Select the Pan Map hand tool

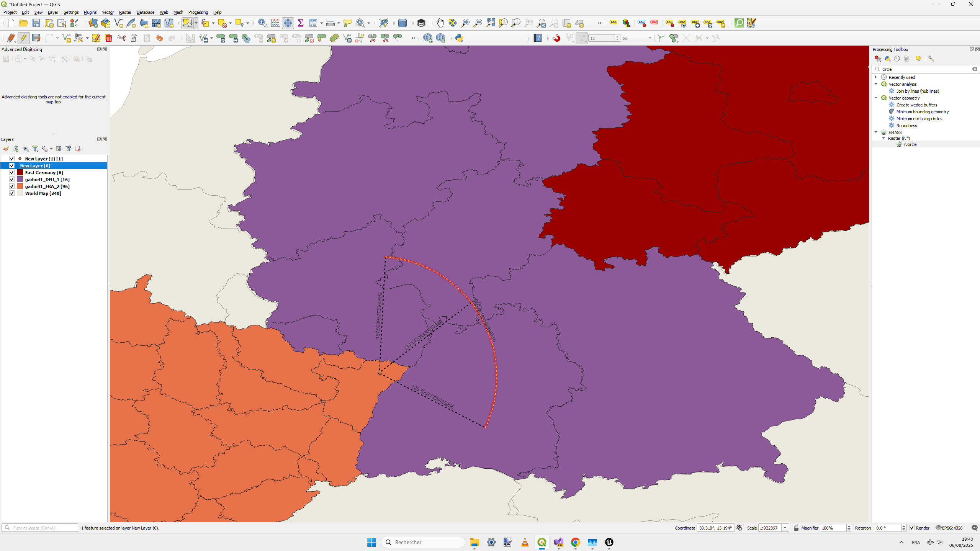440,23
